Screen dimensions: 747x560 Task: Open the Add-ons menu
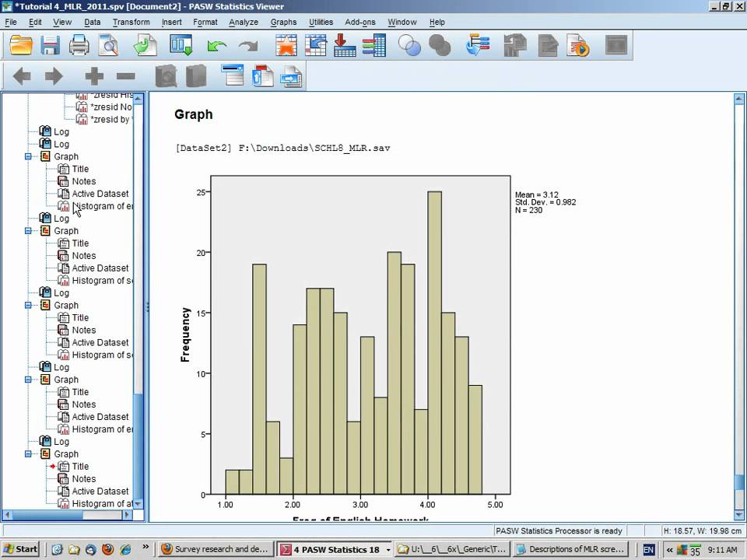point(360,22)
